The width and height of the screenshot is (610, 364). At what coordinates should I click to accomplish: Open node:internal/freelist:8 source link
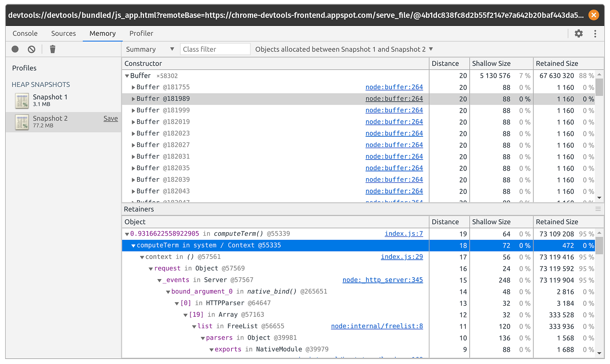tap(377, 326)
